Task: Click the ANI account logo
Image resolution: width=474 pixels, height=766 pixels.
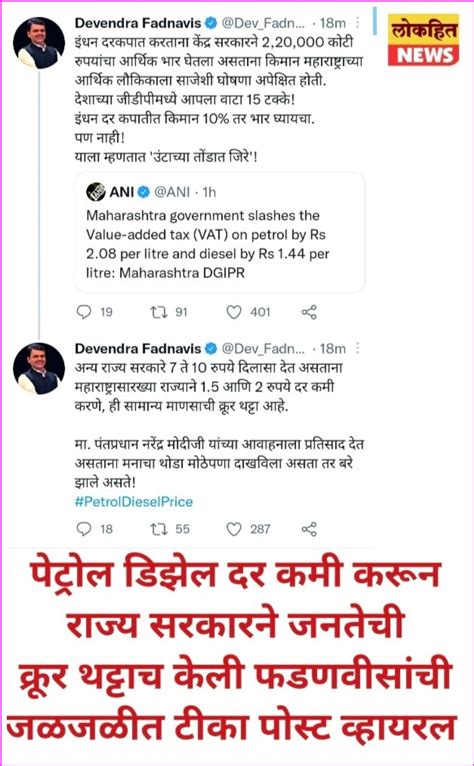Action: 96,192
